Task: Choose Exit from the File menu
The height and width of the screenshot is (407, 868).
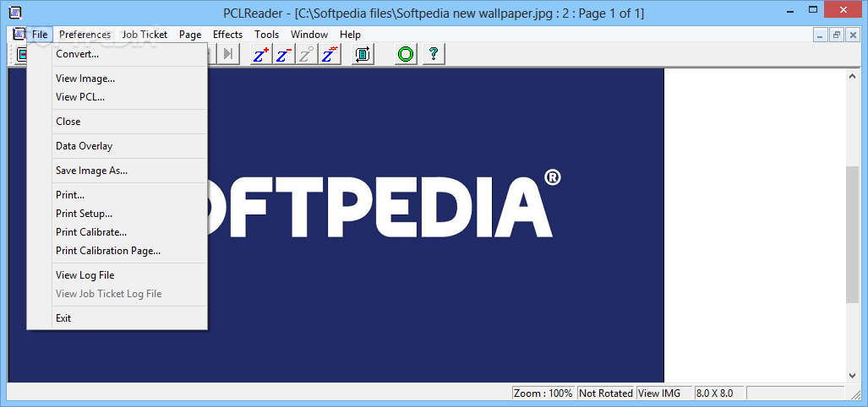Action: [x=117, y=318]
